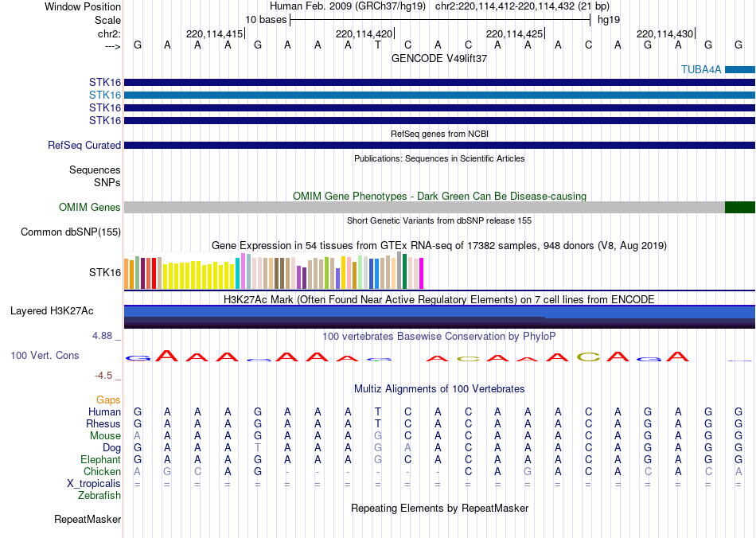756x538 pixels.
Task: Click the Zebrafish species label
Action: [x=99, y=495]
